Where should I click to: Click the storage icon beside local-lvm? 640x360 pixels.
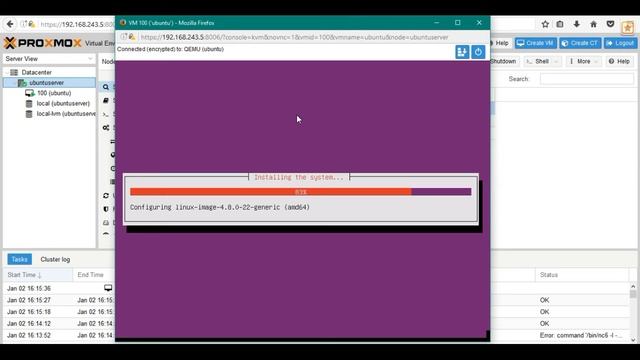tap(29, 114)
